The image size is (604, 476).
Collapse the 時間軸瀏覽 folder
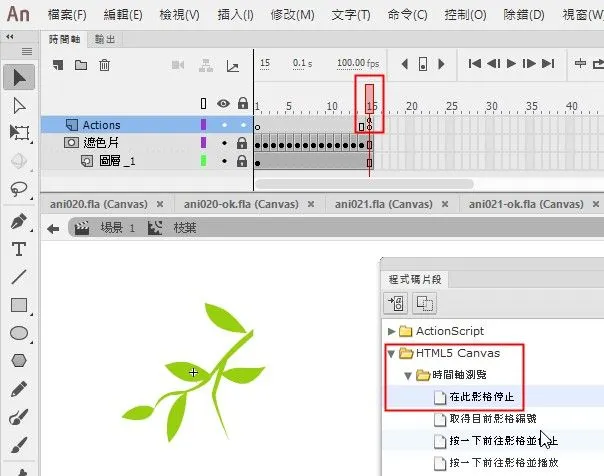coord(408,375)
